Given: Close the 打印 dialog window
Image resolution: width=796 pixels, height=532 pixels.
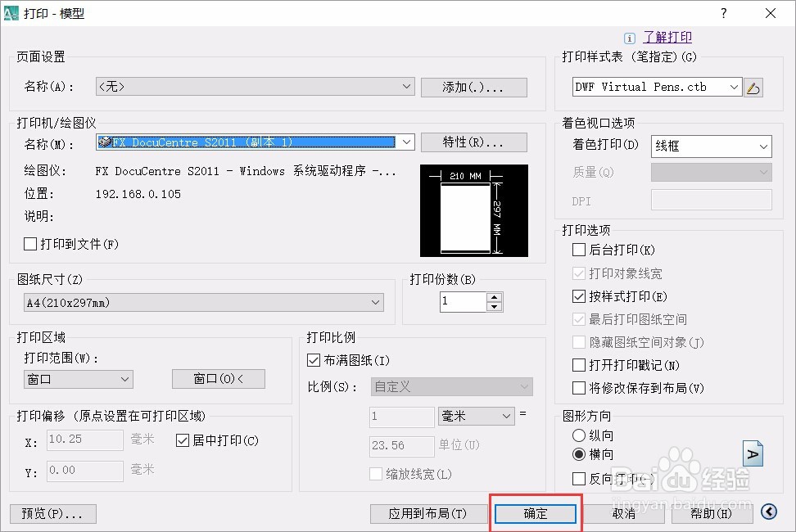Looking at the screenshot, I should click(x=770, y=13).
